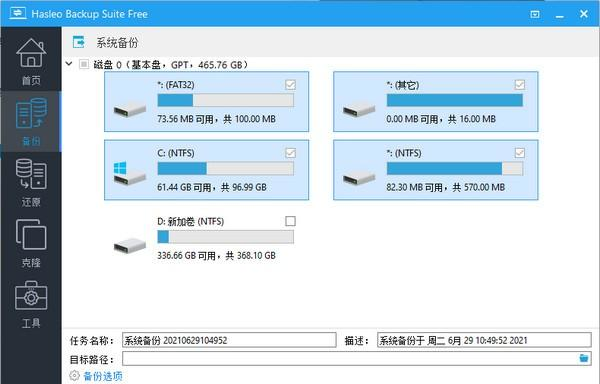Click the 系统备份 page title

[x=117, y=42]
